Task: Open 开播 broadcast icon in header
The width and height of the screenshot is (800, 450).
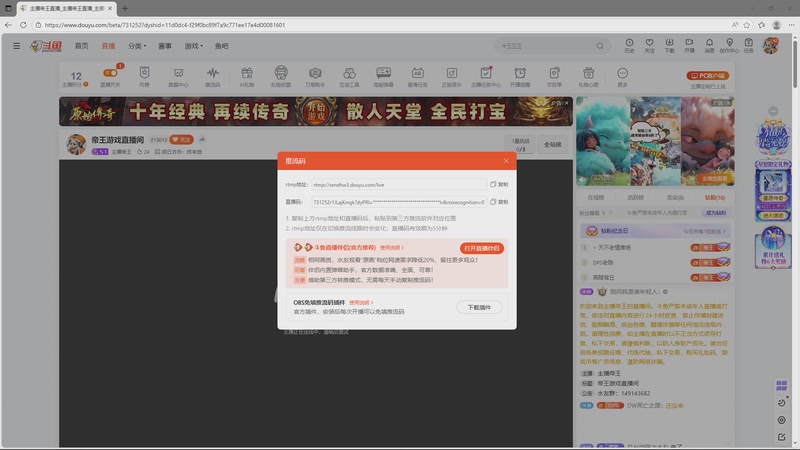Action: tap(689, 45)
